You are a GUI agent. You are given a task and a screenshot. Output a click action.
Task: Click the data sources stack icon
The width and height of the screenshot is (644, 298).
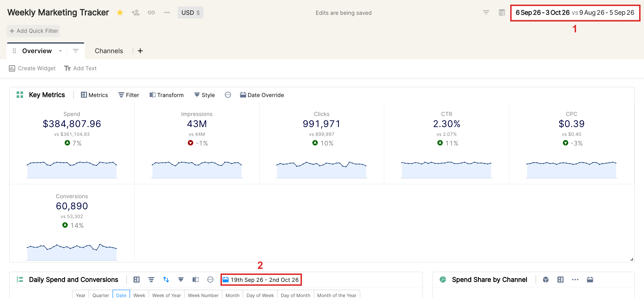point(502,12)
